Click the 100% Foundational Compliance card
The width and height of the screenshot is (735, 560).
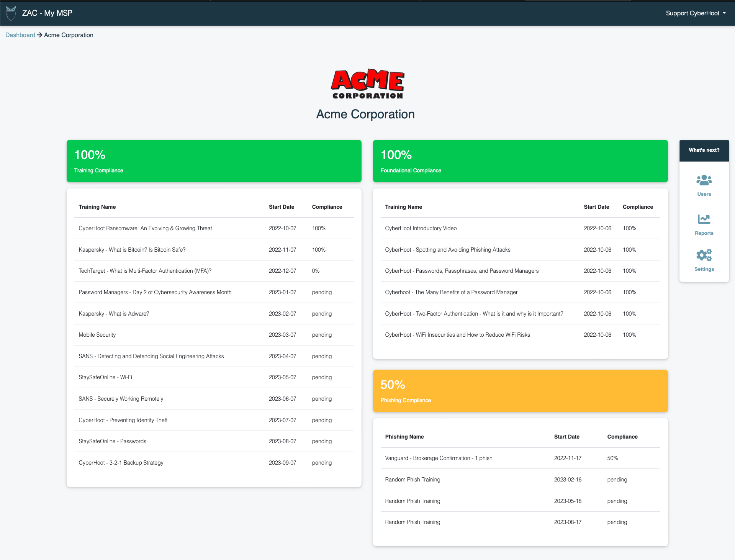[x=520, y=161]
